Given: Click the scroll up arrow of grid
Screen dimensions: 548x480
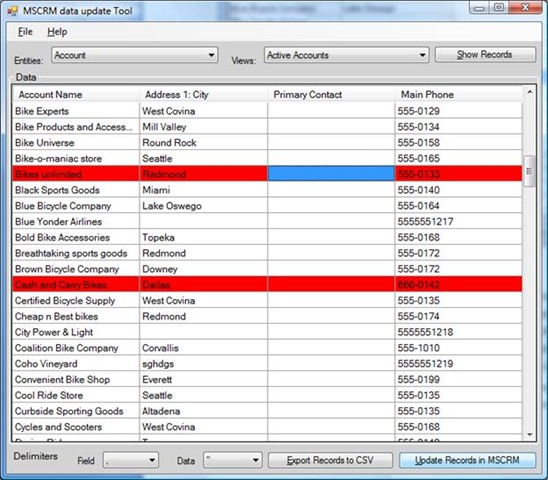Looking at the screenshot, I should click(529, 92).
